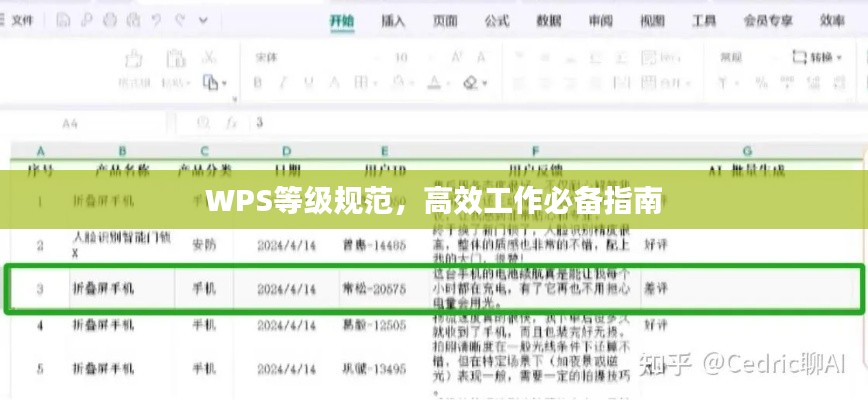Switch to the 开始 ribbon tab
The width and height of the screenshot is (868, 400).
[342, 21]
